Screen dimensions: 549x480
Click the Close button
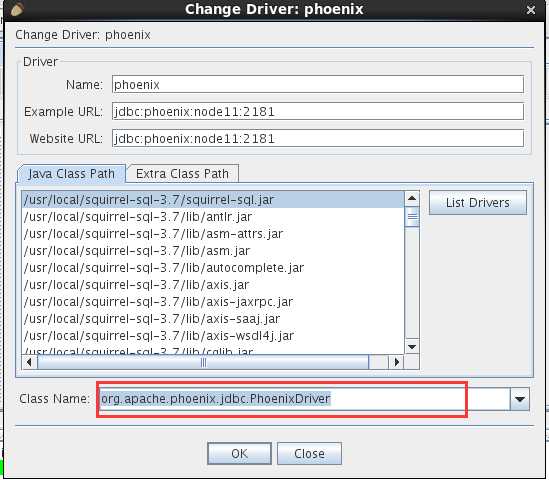coord(309,453)
